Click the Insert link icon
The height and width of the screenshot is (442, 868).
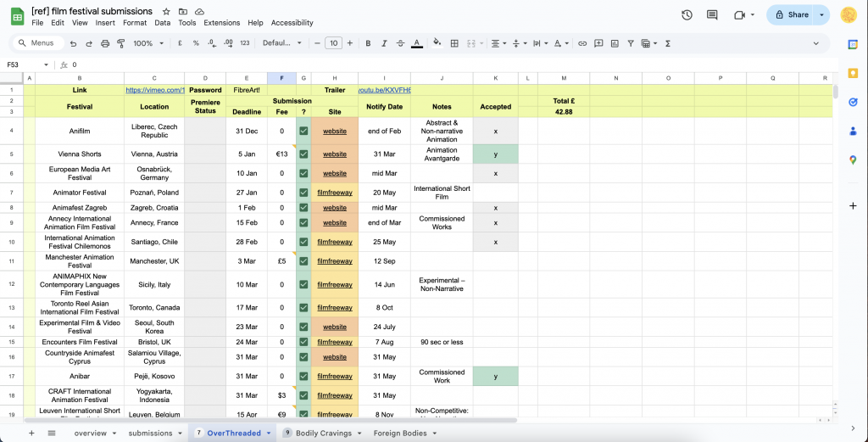click(582, 43)
